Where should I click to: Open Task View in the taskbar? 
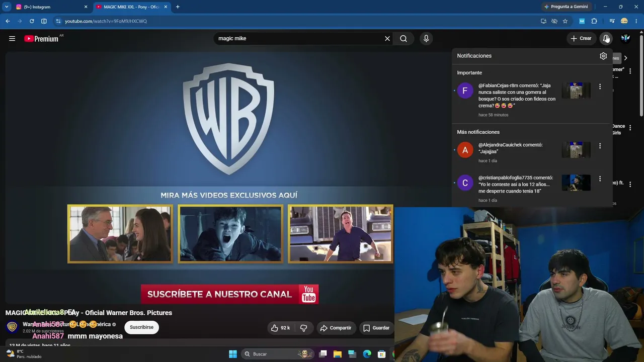(x=323, y=354)
